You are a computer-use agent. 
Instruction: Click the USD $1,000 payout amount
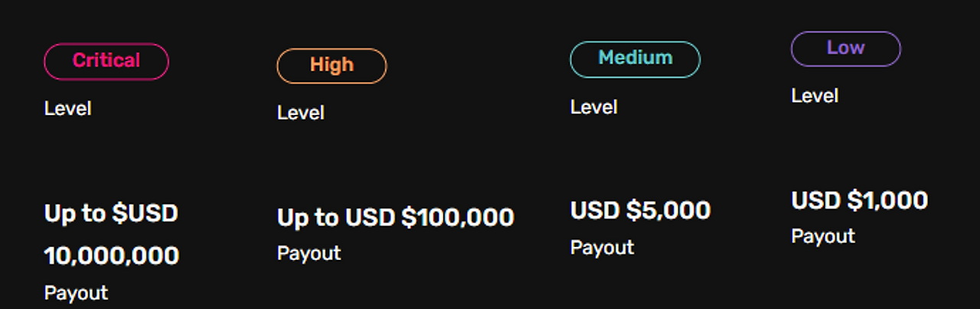click(x=860, y=201)
